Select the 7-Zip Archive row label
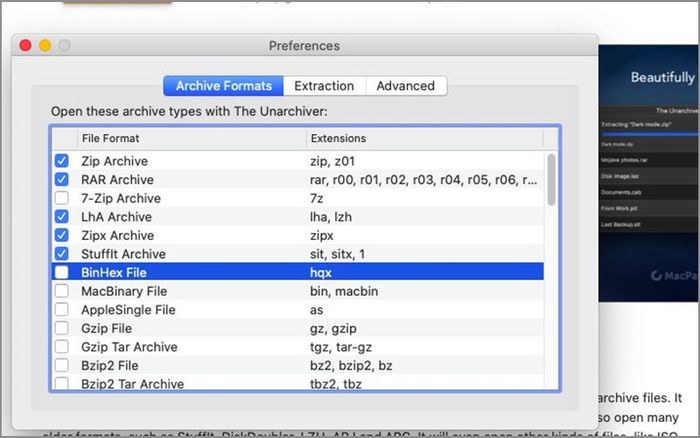The height and width of the screenshot is (438, 700). pos(121,198)
